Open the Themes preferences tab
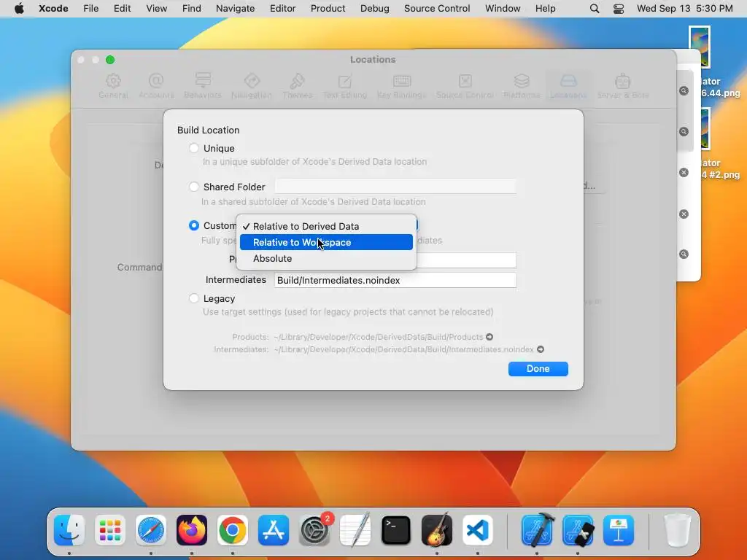The width and height of the screenshot is (747, 560). tap(298, 86)
